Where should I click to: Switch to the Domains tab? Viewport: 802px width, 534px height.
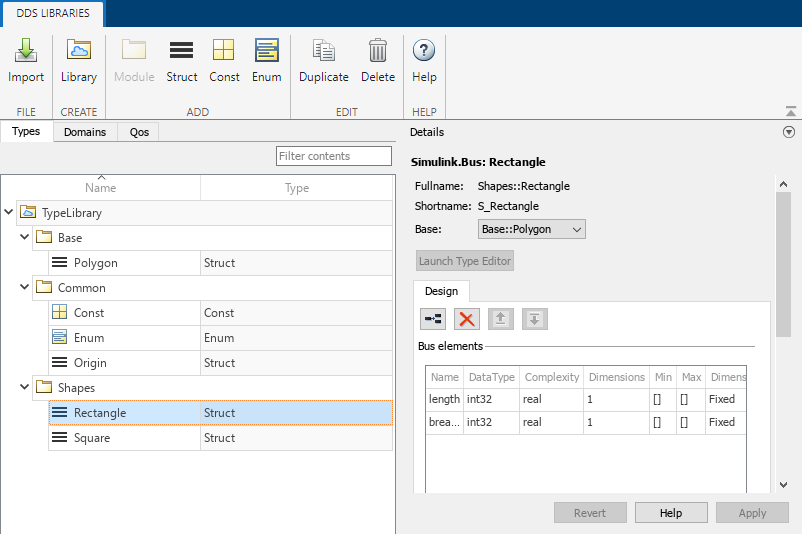pyautogui.click(x=84, y=132)
